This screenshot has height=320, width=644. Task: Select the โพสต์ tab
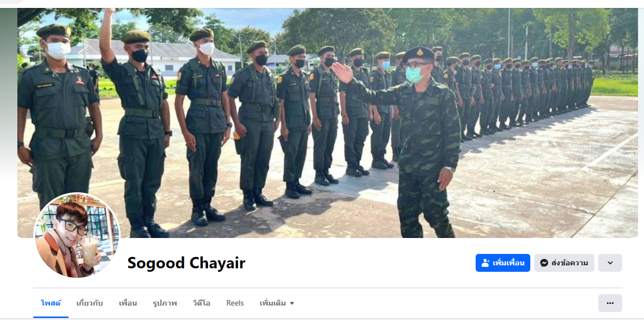coord(51,303)
